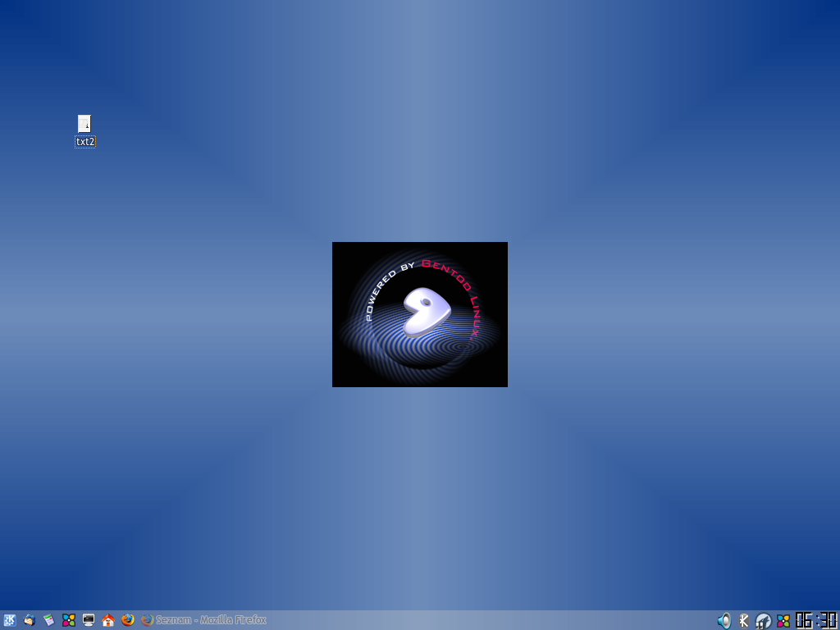This screenshot has width=840, height=630.
Task: Open the calculator from the panel
Action: pos(48,620)
